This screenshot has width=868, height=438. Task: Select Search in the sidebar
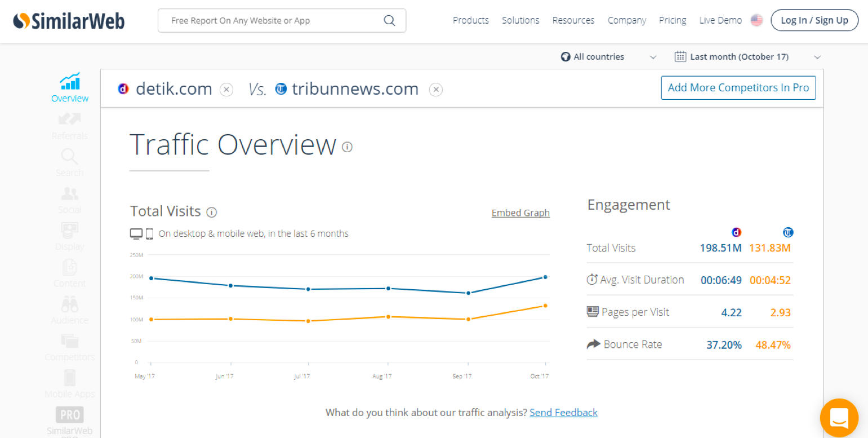[70, 163]
